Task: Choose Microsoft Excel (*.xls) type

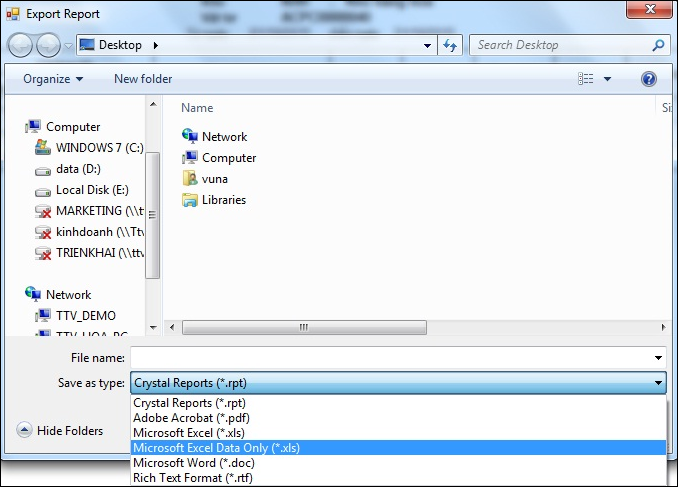Action: coord(398,433)
